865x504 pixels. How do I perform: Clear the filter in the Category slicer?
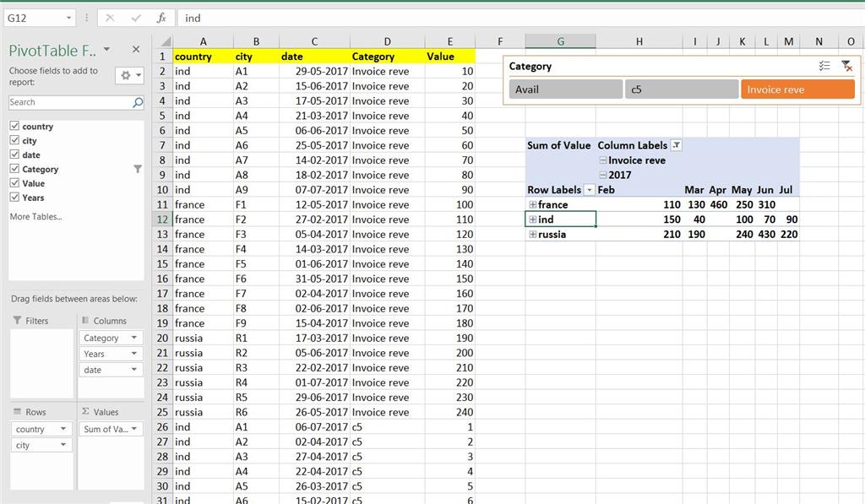(x=846, y=66)
